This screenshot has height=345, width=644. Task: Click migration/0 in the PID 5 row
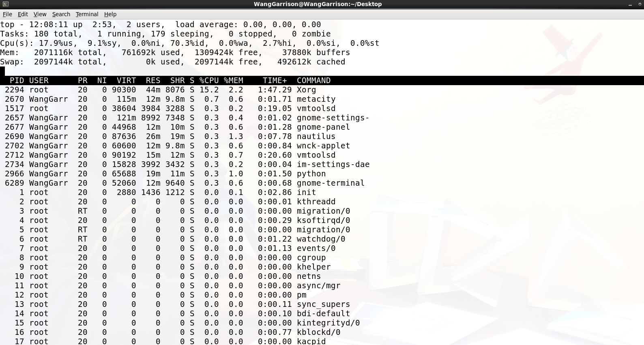(324, 230)
